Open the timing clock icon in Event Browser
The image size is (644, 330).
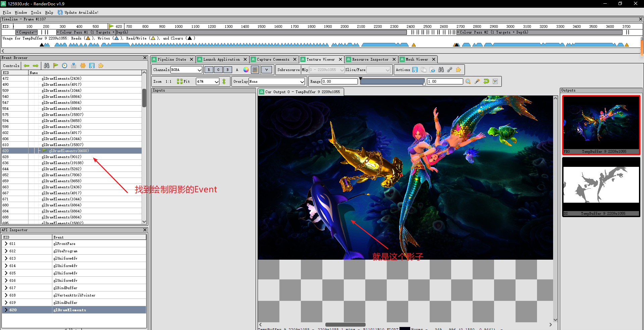pos(65,66)
